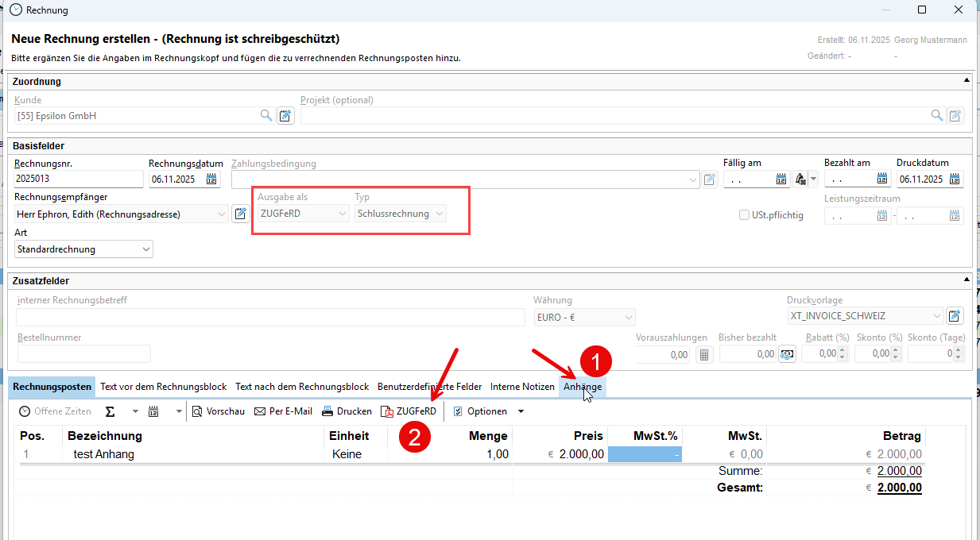Switch to the Anhänge tab

pyautogui.click(x=583, y=387)
